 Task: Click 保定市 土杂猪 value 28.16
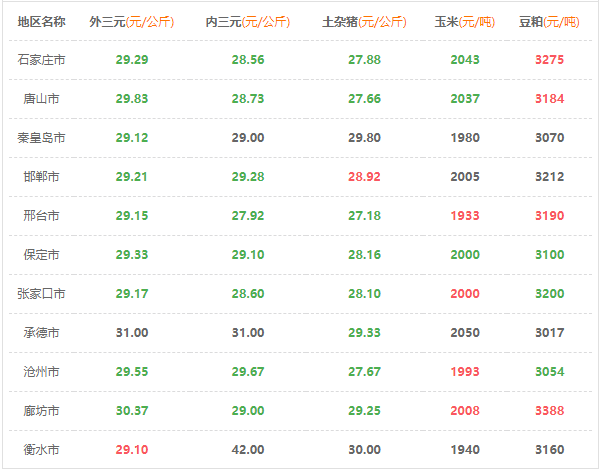(364, 255)
